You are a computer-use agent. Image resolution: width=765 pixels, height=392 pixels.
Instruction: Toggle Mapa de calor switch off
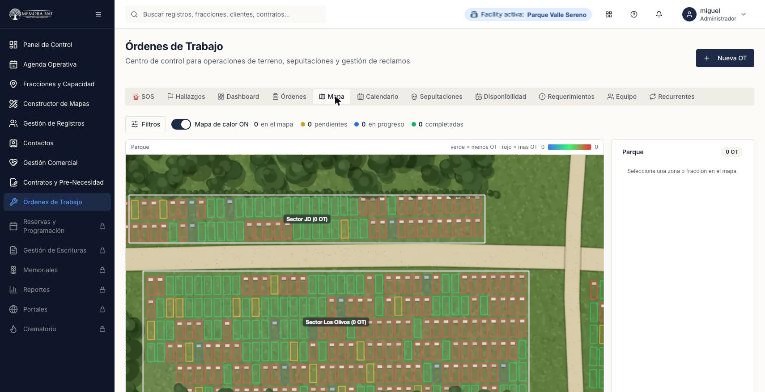(x=181, y=124)
